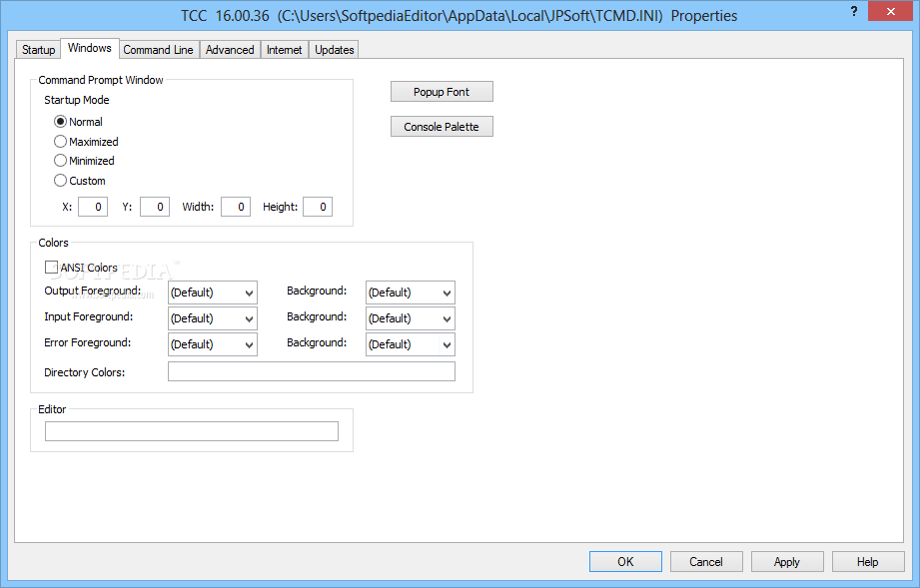Viewport: 920px width, 588px height.
Task: Open Help for this dialog
Action: pos(868,562)
